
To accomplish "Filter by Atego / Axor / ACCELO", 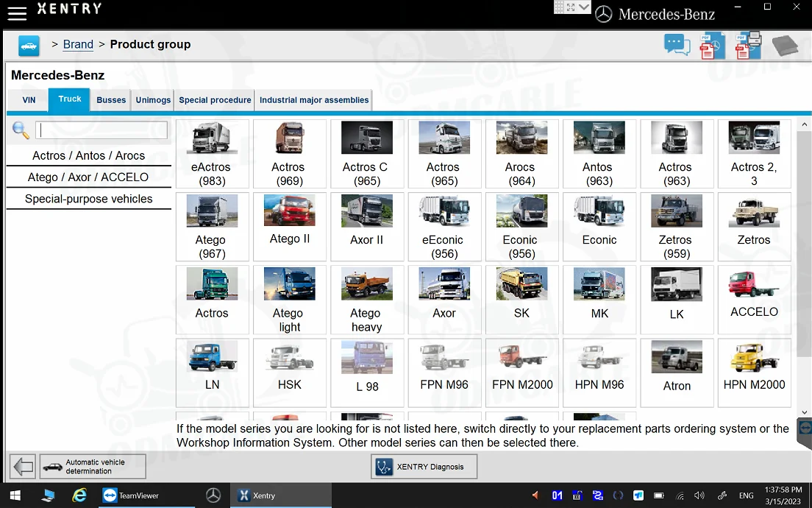I will [88, 177].
